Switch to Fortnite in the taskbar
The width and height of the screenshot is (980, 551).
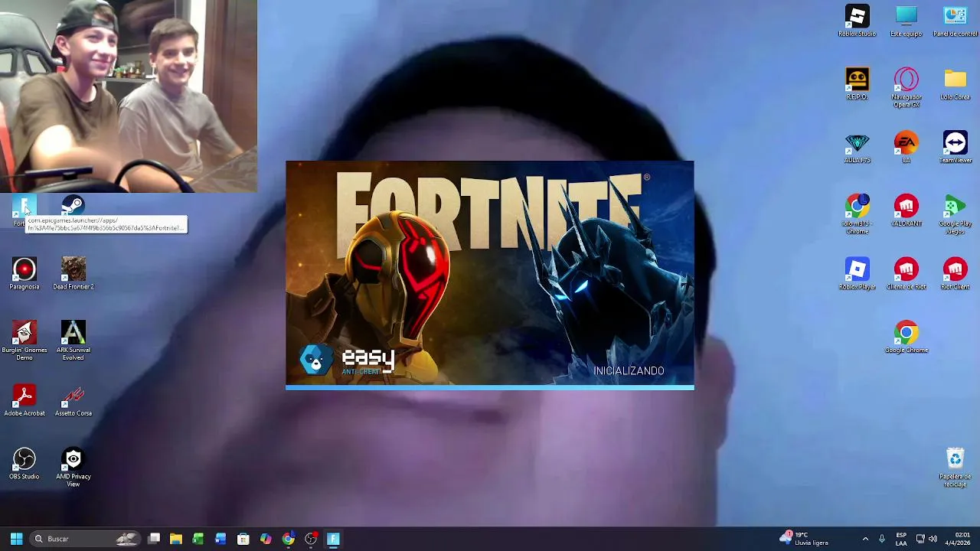pyautogui.click(x=333, y=539)
